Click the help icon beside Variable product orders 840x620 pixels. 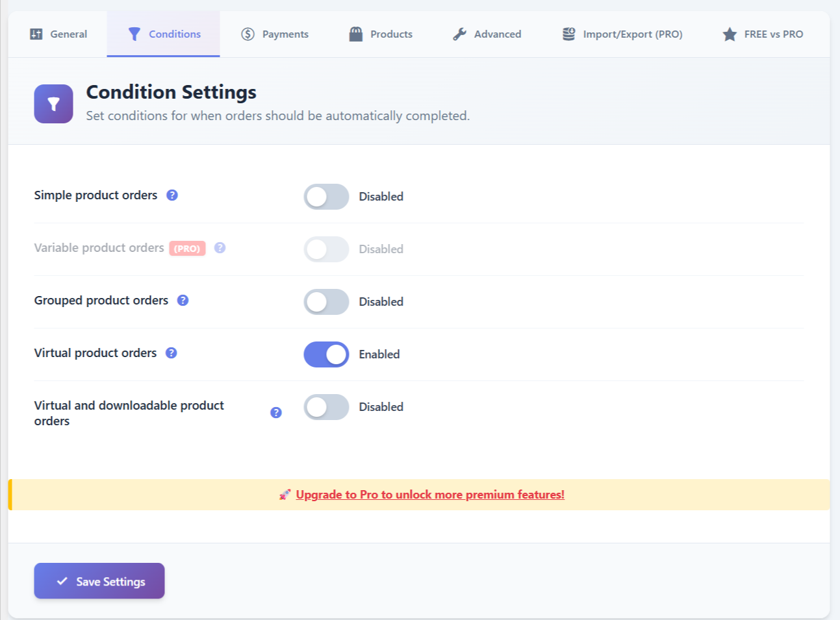(220, 248)
